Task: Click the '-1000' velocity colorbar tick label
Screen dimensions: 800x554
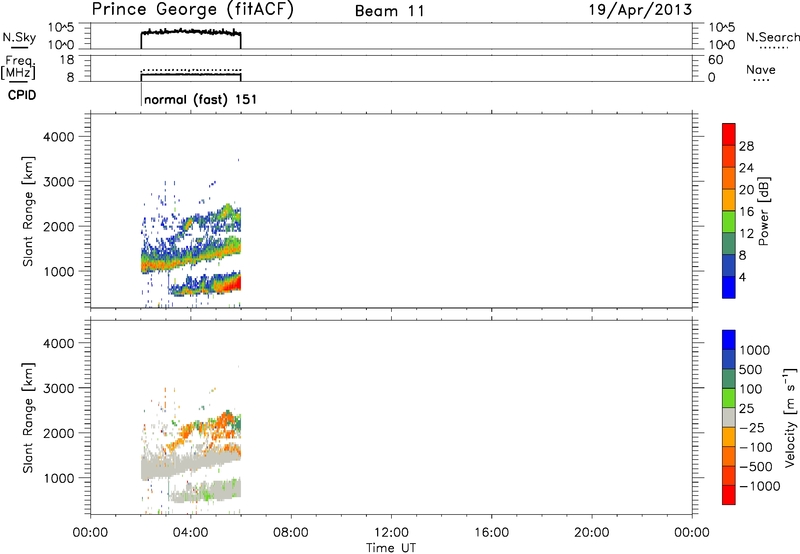Action: (x=760, y=486)
